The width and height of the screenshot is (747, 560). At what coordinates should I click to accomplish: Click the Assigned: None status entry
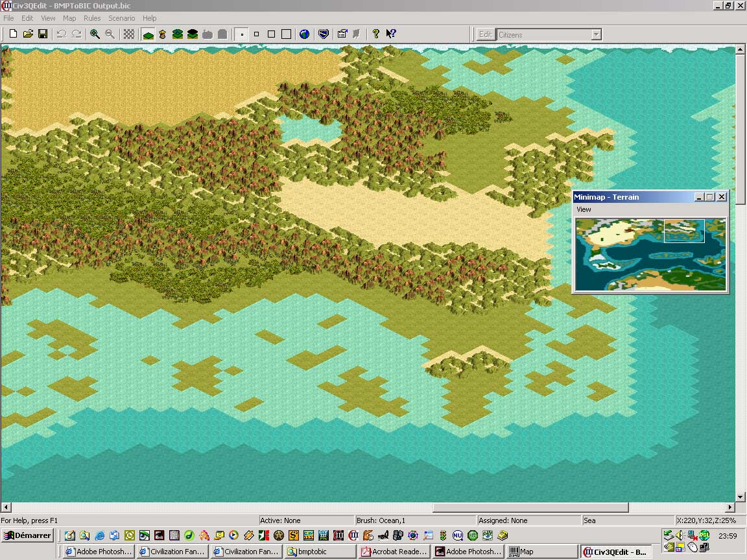(503, 520)
